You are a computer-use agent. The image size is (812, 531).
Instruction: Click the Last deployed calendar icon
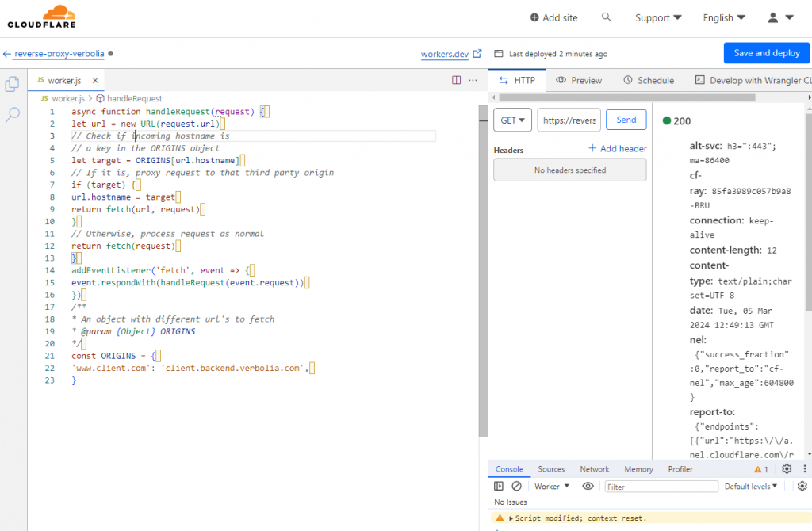pyautogui.click(x=499, y=54)
